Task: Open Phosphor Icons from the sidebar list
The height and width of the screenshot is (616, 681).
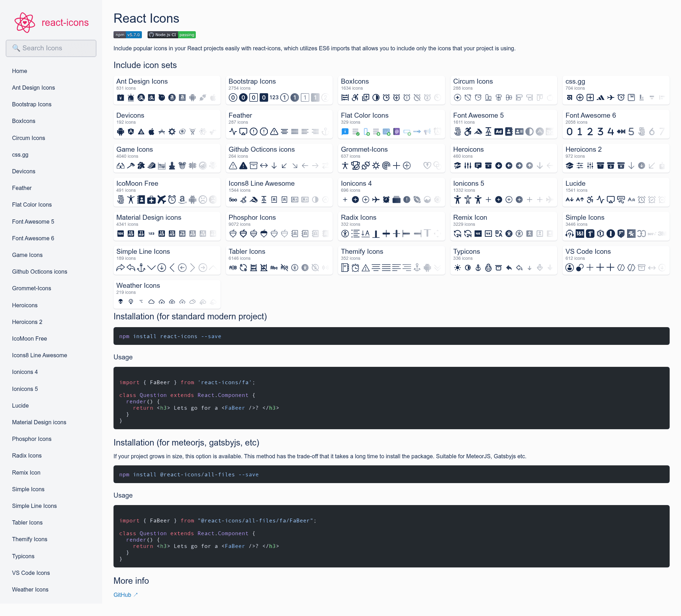Action: [x=32, y=439]
